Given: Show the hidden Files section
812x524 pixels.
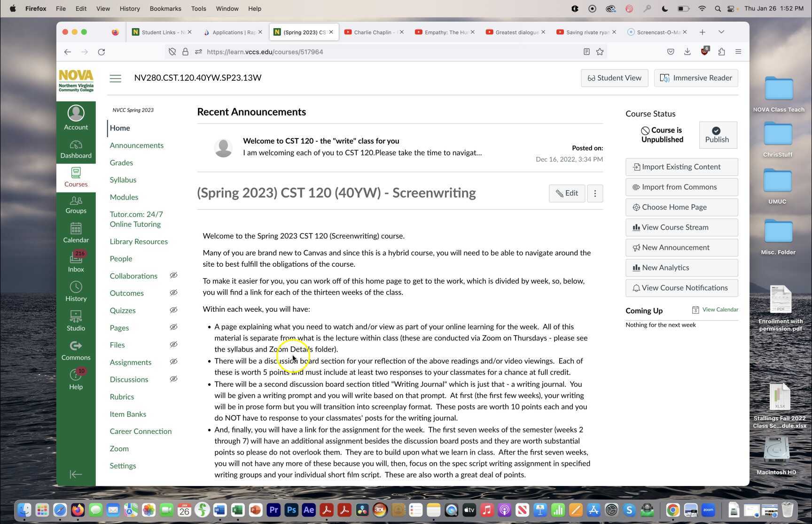Looking at the screenshot, I should [173, 344].
